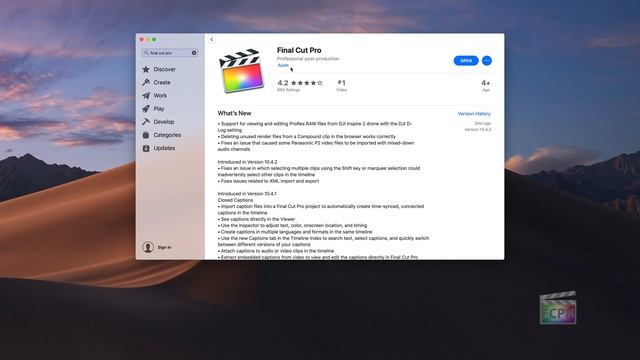
Task: Clear the search field text
Action: click(x=194, y=53)
